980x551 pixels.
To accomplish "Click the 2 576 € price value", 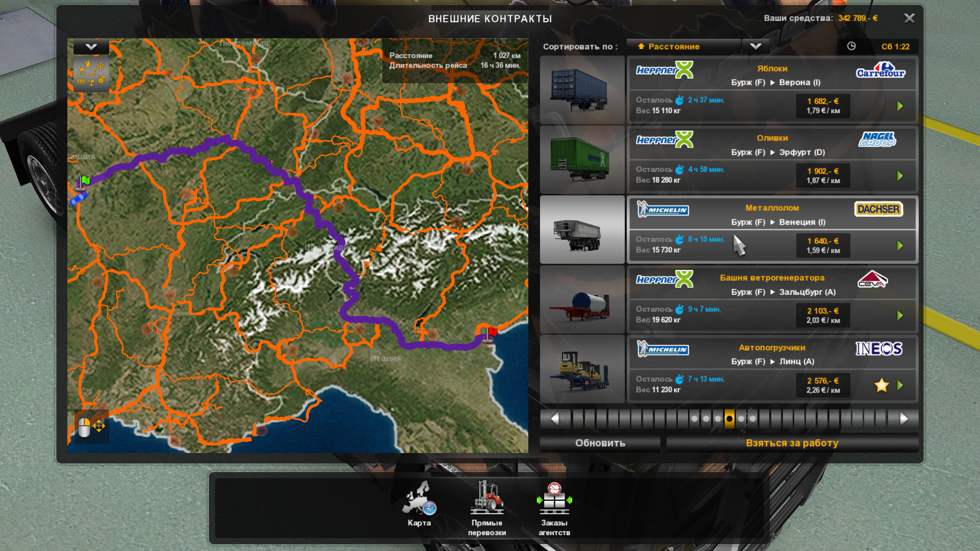I will point(823,381).
